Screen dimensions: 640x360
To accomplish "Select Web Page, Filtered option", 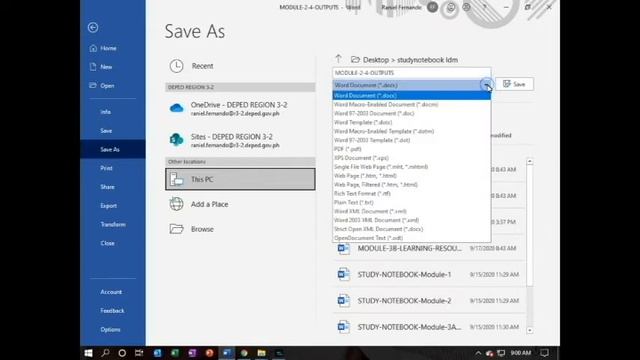I will tap(411, 184).
